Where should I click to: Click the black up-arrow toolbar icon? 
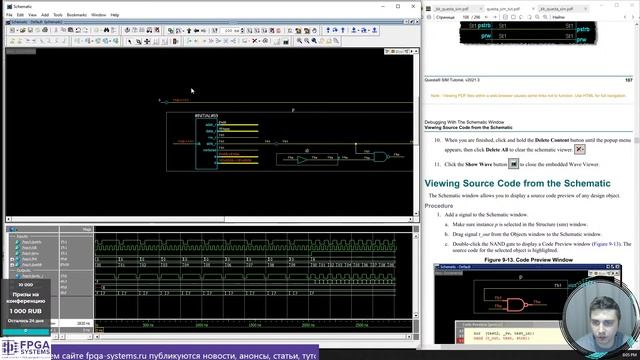(189, 30)
